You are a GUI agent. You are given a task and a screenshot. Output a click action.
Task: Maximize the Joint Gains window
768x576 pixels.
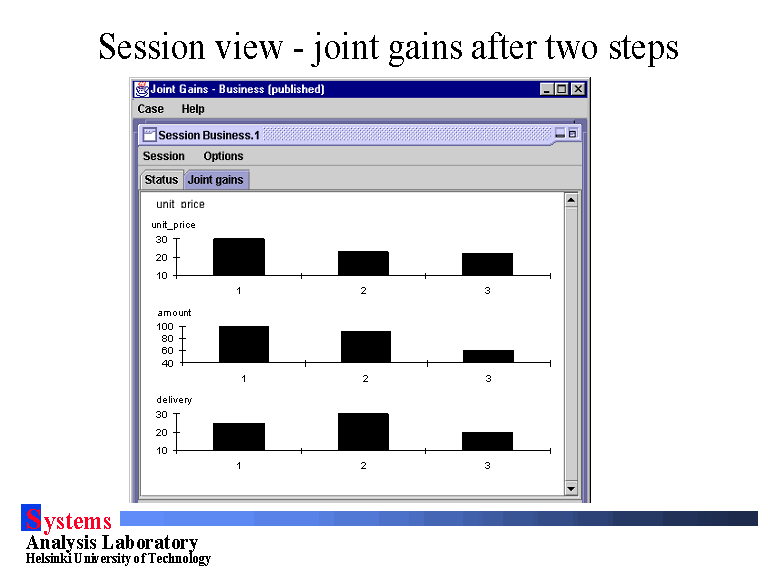[x=562, y=89]
